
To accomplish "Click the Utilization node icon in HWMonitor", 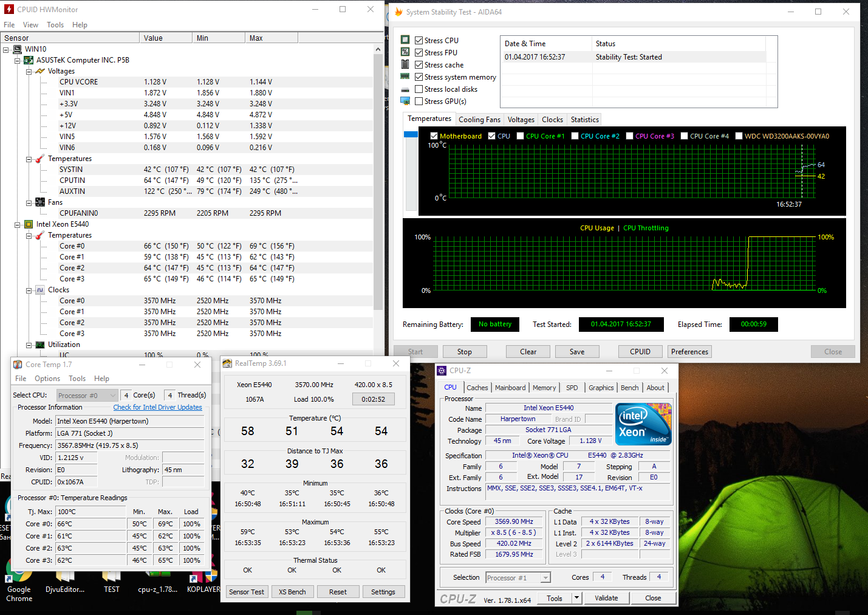I will pyautogui.click(x=40, y=345).
